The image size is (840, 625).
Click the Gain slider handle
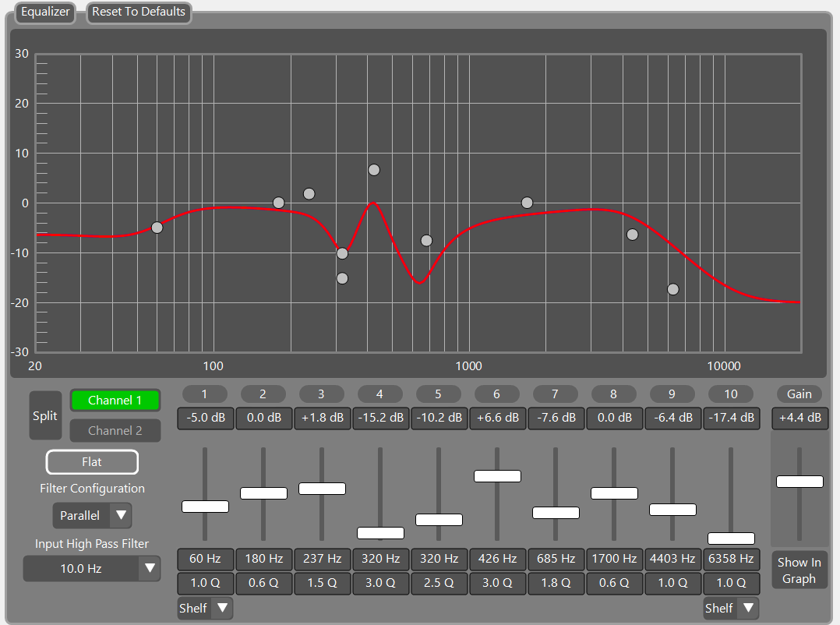point(799,482)
